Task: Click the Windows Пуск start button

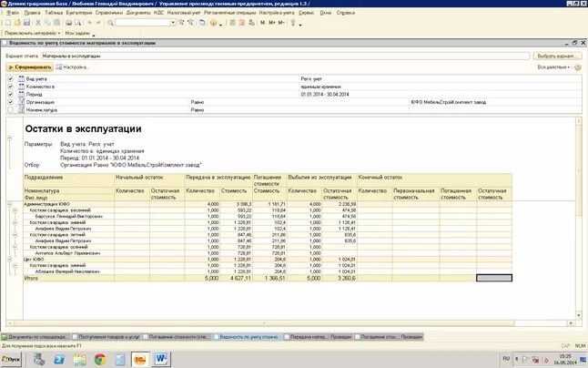Action: [12, 360]
